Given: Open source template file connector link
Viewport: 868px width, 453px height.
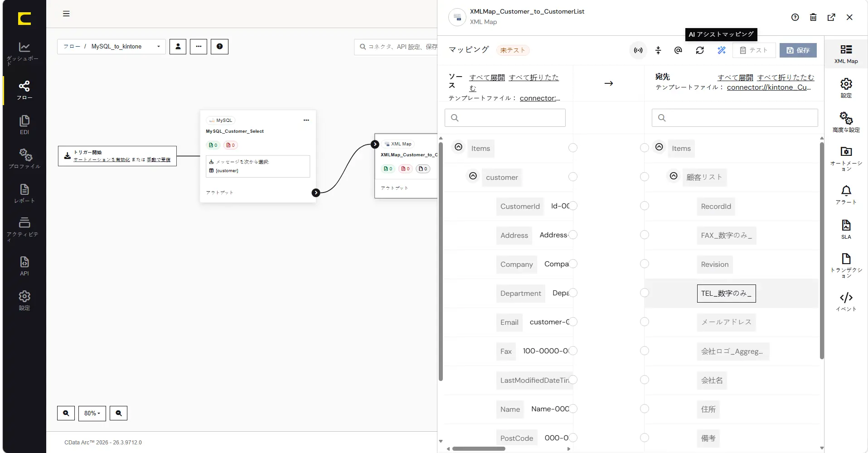Looking at the screenshot, I should point(540,98).
